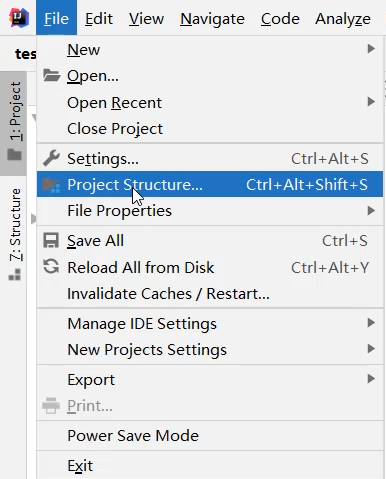
Task: Click the Reload All from Disk icon
Action: tap(51, 267)
